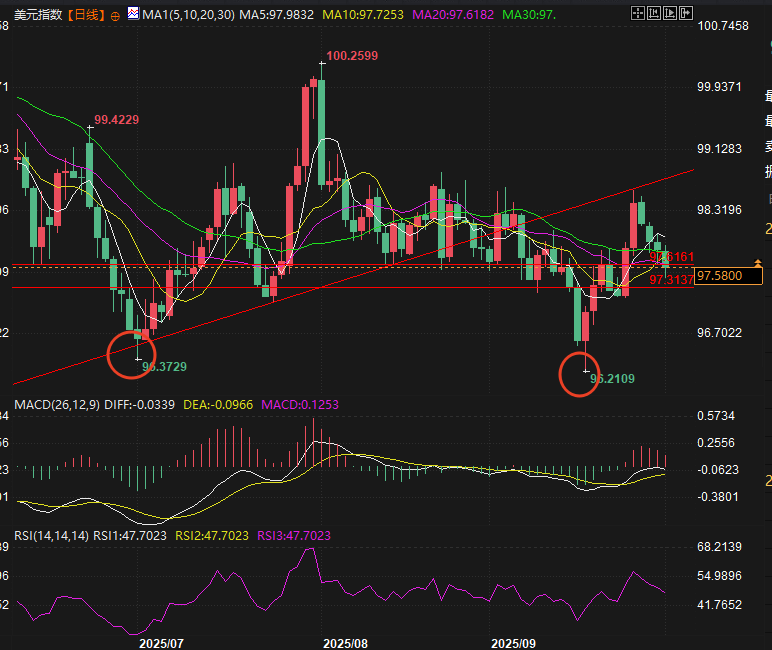Viewport: 772px width, 650px height.
Task: Click the crosshair cursor icon in chart toolbar
Action: coord(638,13)
